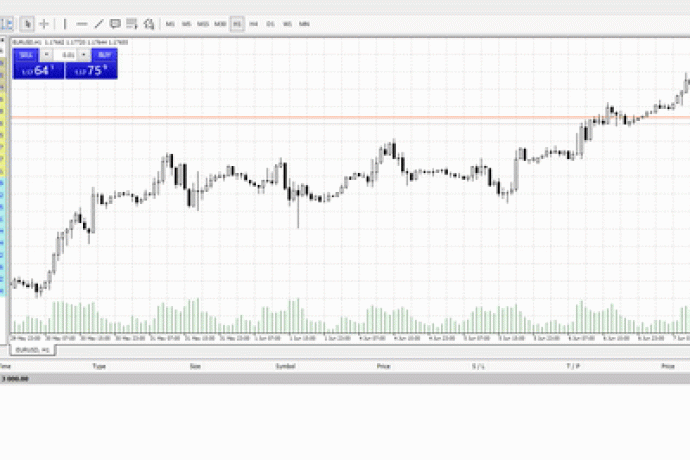Draw a vertical line on chart

(x=65, y=24)
